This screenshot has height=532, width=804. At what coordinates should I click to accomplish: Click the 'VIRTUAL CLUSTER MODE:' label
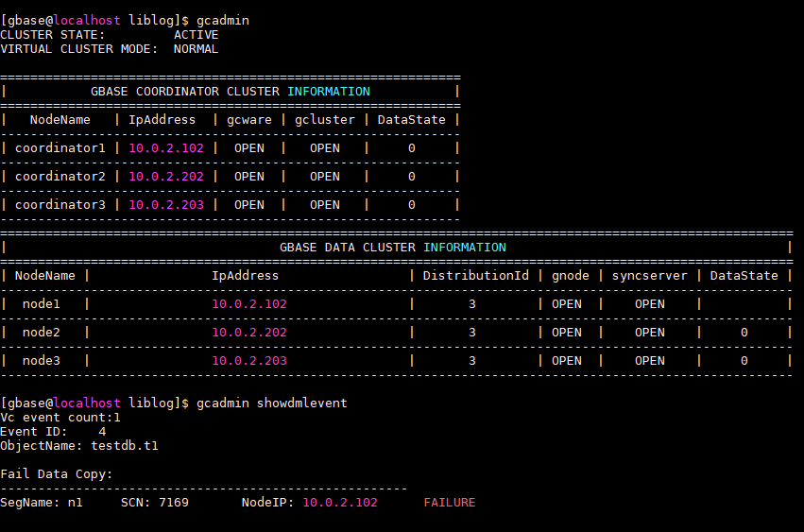[79, 49]
